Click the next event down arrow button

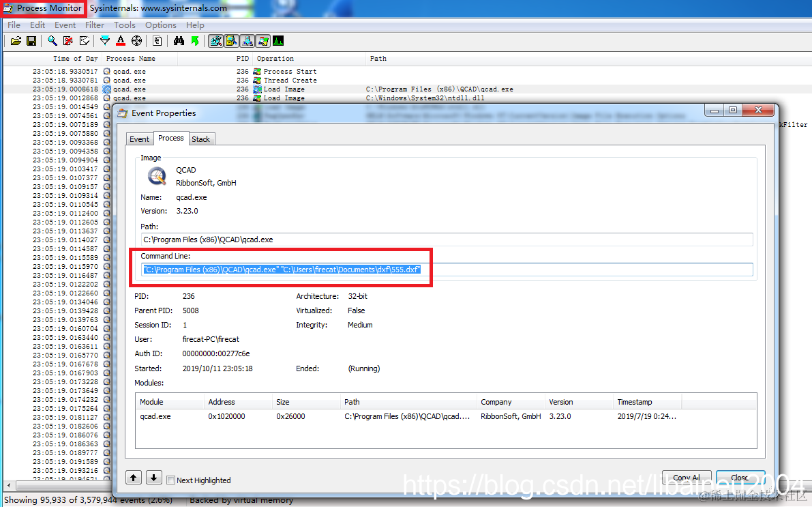coord(154,478)
